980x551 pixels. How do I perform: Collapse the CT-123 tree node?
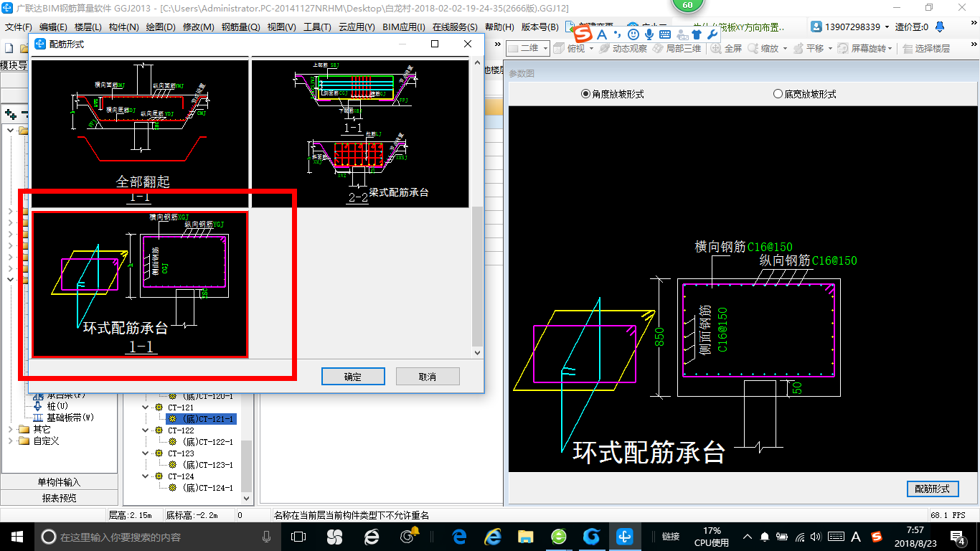tap(146, 453)
